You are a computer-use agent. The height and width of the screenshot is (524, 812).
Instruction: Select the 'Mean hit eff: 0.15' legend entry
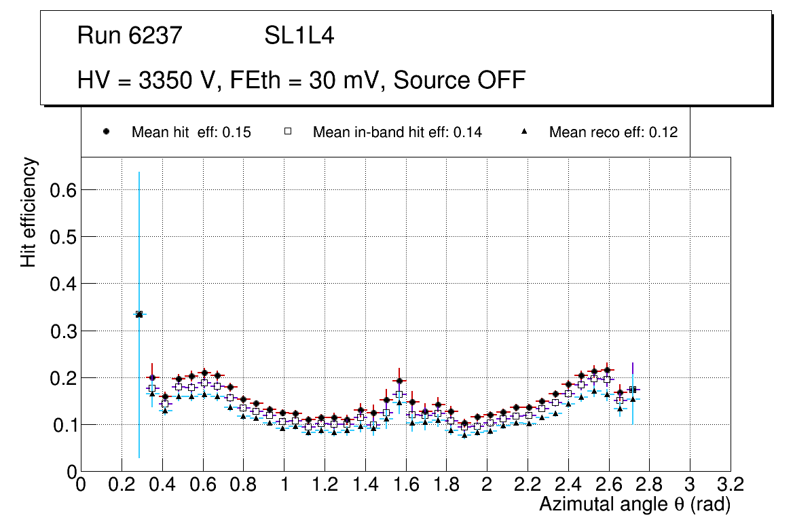click(x=191, y=132)
